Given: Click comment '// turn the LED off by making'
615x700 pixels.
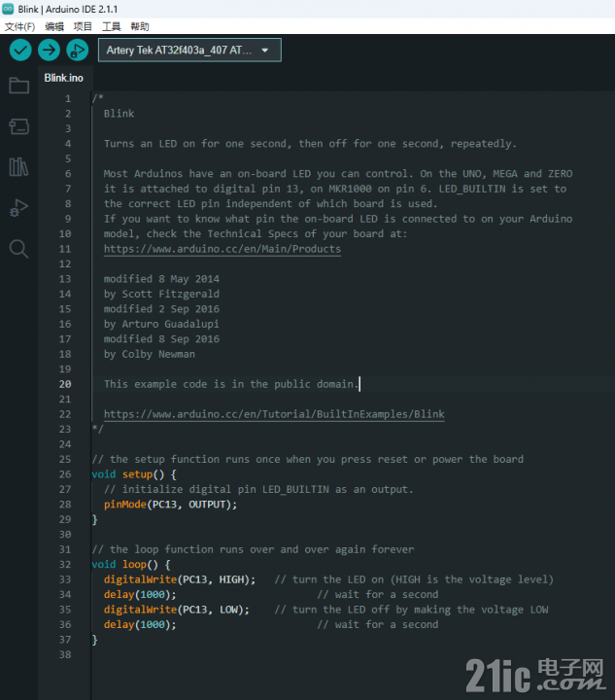Looking at the screenshot, I should coord(411,610).
